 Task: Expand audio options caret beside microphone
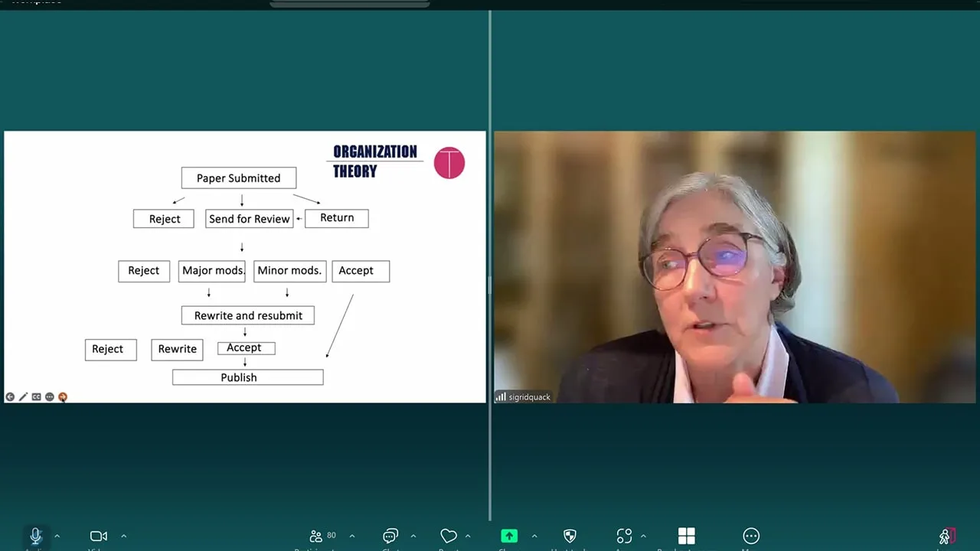point(57,536)
